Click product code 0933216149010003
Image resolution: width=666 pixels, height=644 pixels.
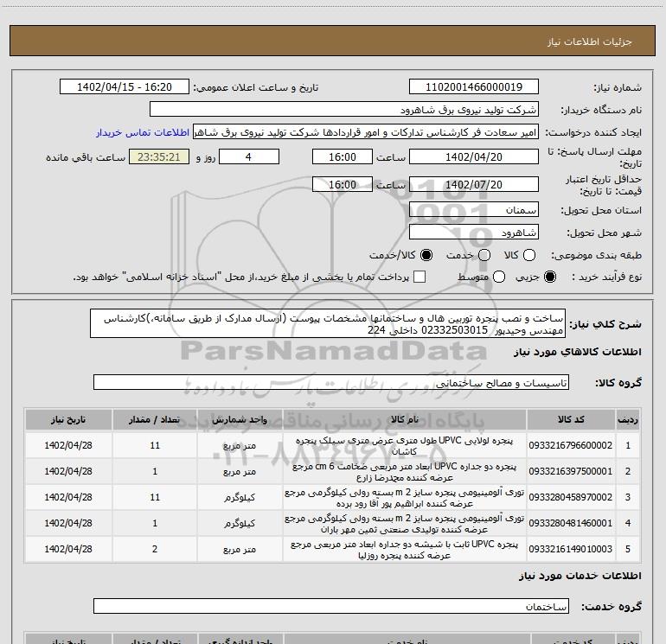[x=571, y=549]
